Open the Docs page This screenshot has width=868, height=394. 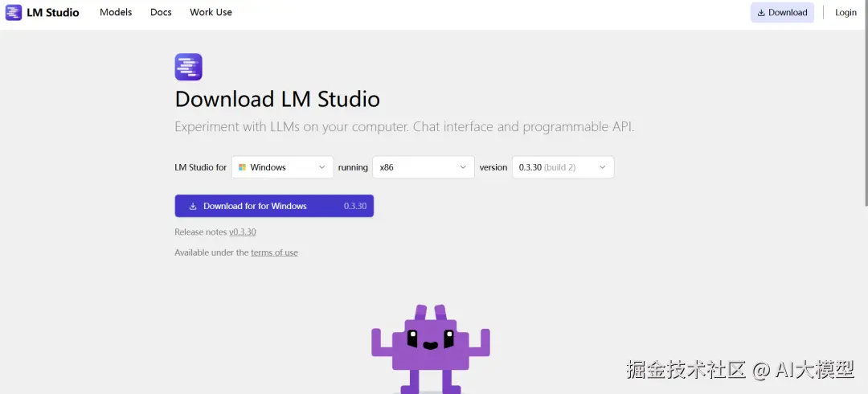pyautogui.click(x=161, y=12)
